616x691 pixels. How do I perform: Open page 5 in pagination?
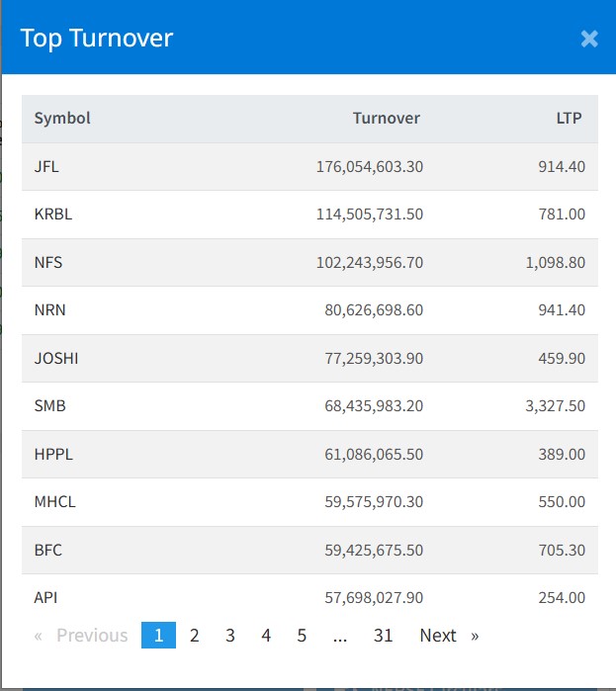[302, 636]
